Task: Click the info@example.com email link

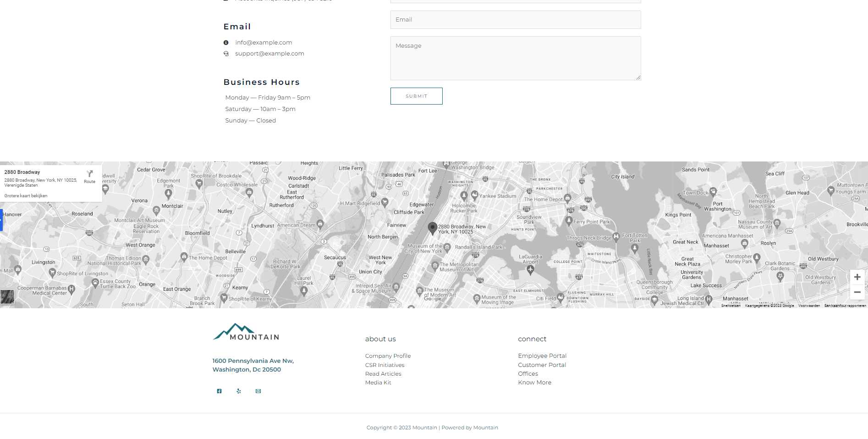Action: (264, 43)
